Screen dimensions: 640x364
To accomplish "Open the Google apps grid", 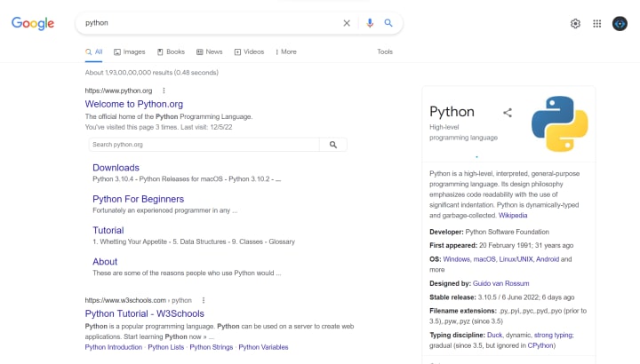I will click(597, 23).
